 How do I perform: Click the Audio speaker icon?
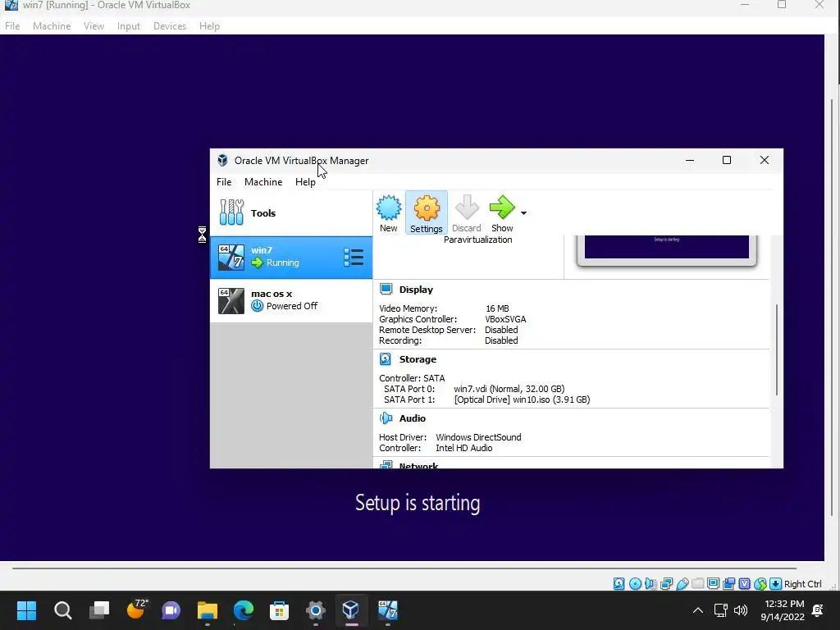click(386, 418)
